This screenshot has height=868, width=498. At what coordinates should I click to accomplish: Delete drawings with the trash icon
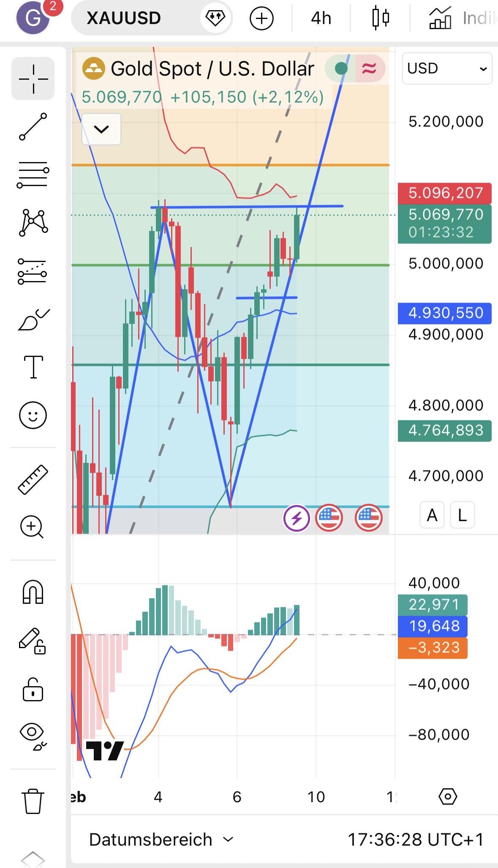[33, 800]
